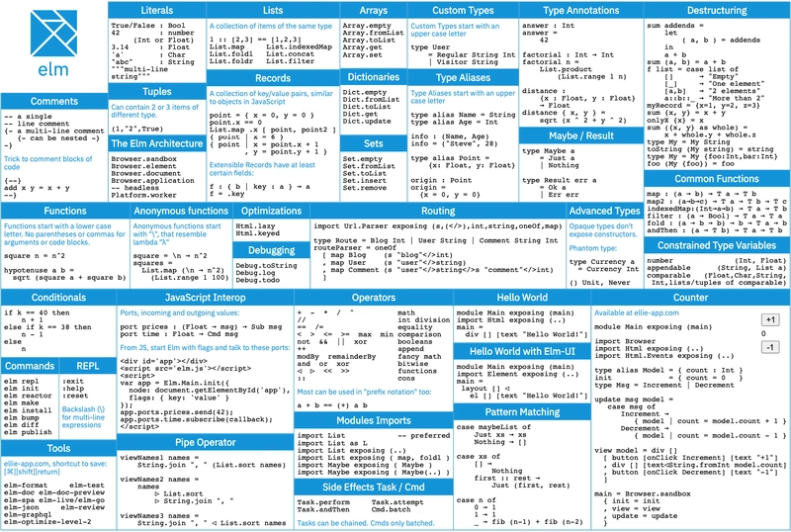Select the Tuples section header
791x532 pixels.
156,91
